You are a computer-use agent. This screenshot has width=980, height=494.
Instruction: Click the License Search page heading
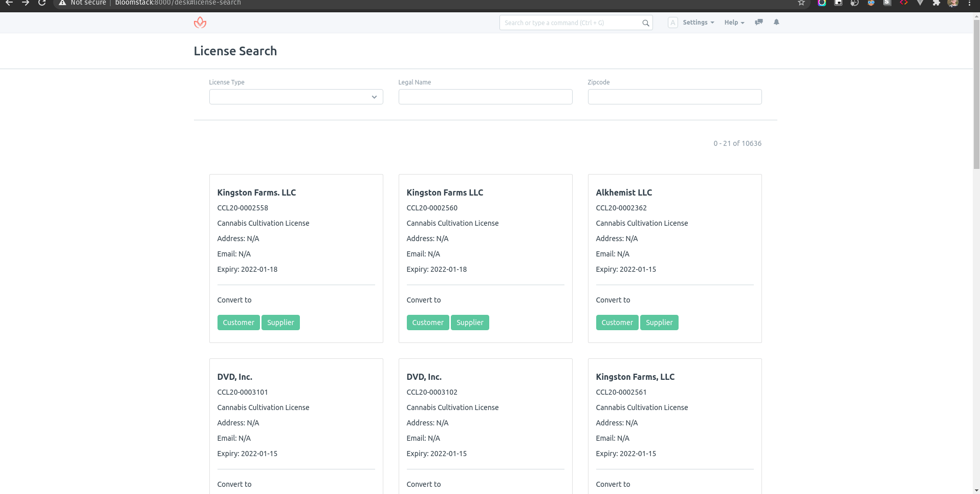[x=235, y=51]
